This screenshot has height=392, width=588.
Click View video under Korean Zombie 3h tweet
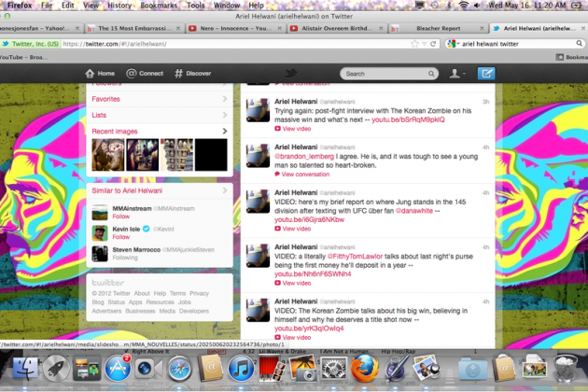293,129
